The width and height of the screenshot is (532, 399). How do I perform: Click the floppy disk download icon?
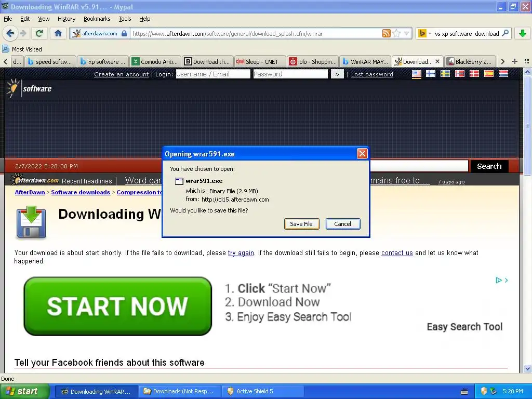tap(31, 222)
